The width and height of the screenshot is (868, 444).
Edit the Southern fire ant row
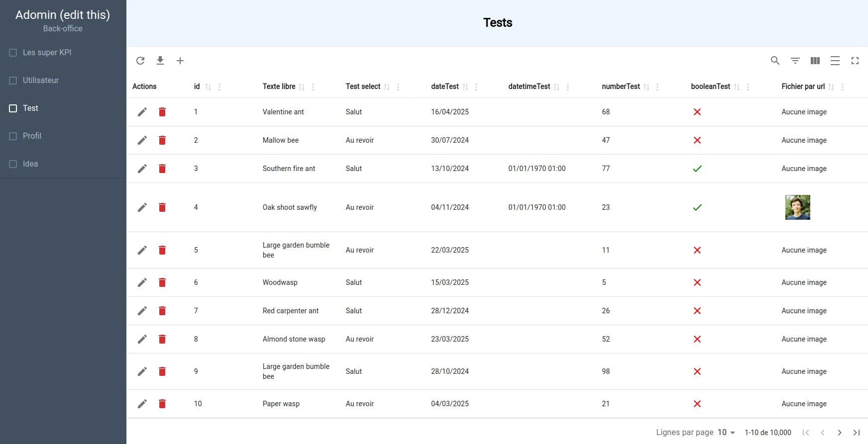[x=142, y=169]
